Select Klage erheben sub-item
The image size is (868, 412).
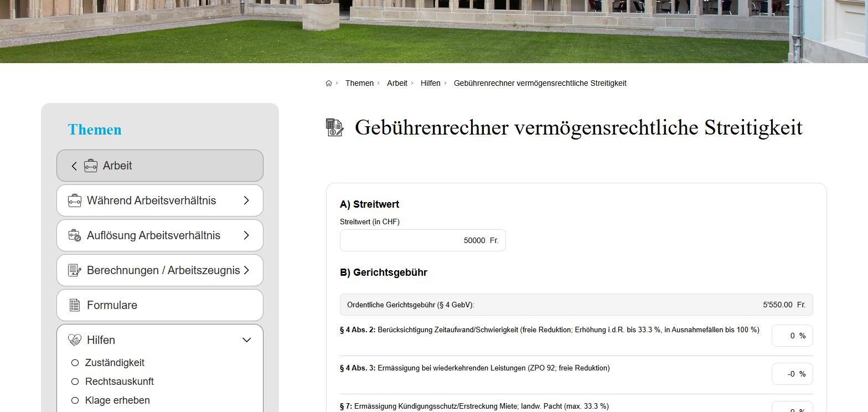pos(117,400)
